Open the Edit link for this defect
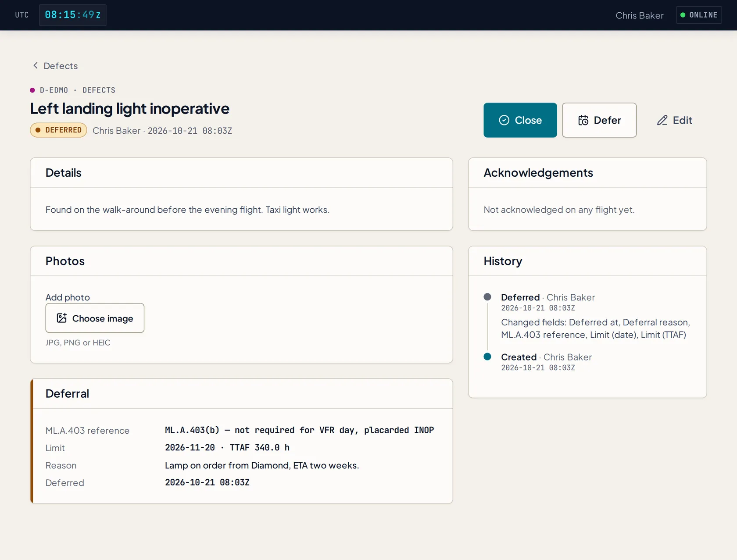Viewport: 737px width, 560px height. (674, 120)
